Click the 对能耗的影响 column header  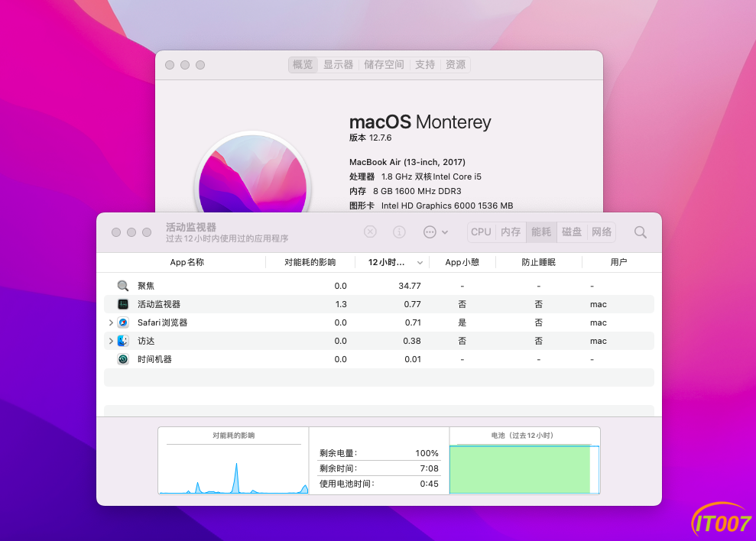[310, 262]
